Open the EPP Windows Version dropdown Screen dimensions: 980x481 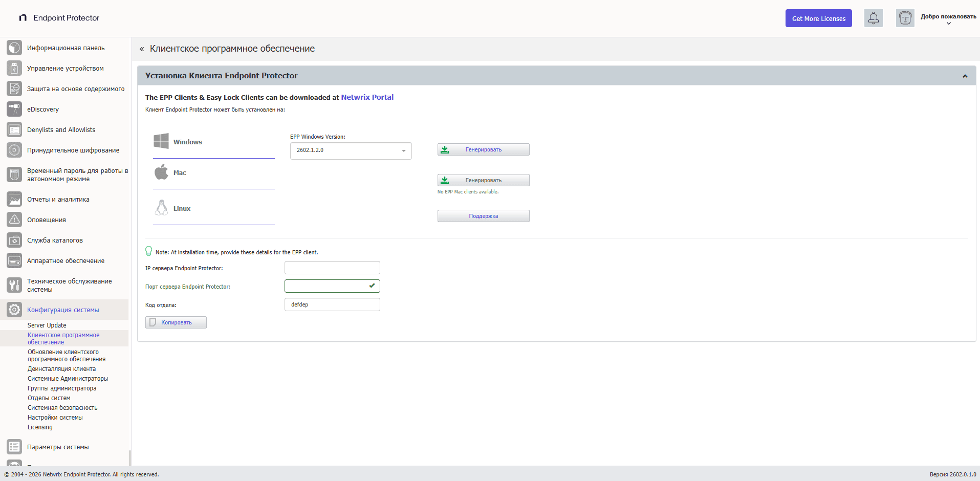(351, 150)
